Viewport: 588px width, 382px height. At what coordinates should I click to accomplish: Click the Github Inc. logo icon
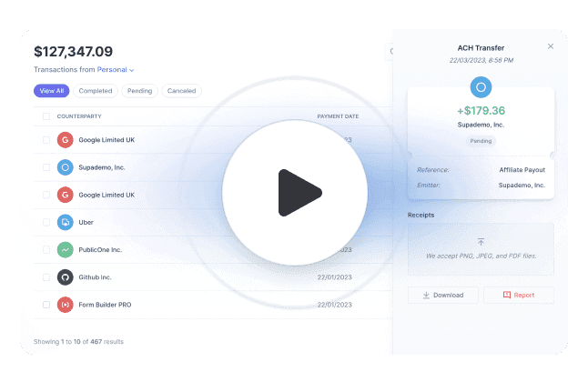coord(65,276)
